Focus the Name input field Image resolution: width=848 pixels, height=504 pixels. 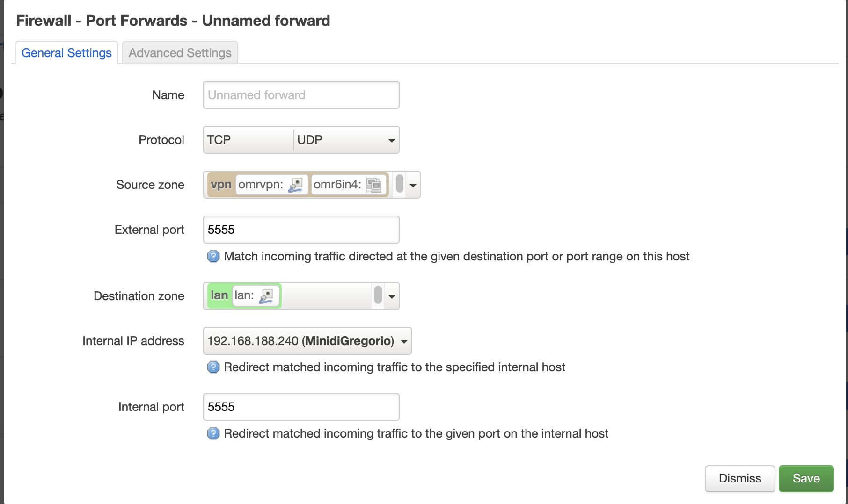pos(301,95)
